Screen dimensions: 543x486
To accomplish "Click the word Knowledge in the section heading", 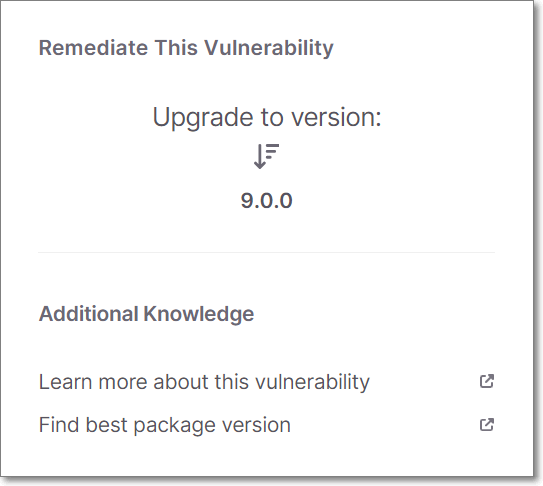I will coord(199,314).
